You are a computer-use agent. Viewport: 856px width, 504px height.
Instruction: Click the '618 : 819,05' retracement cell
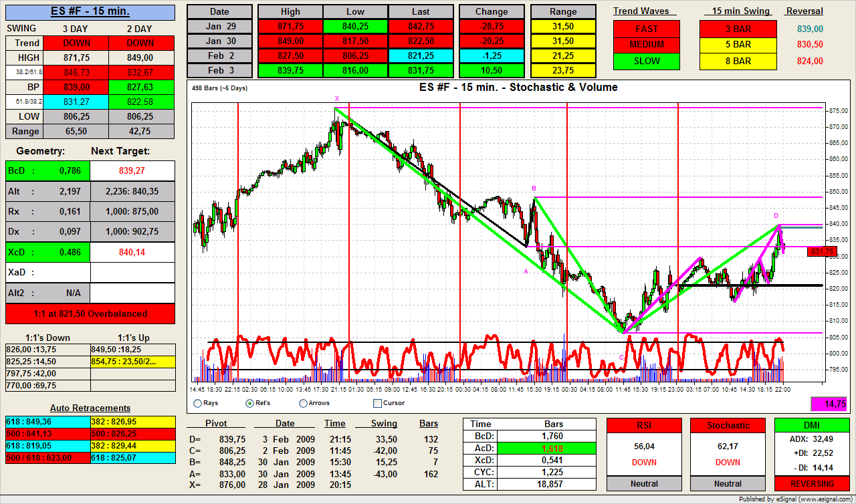(48, 445)
